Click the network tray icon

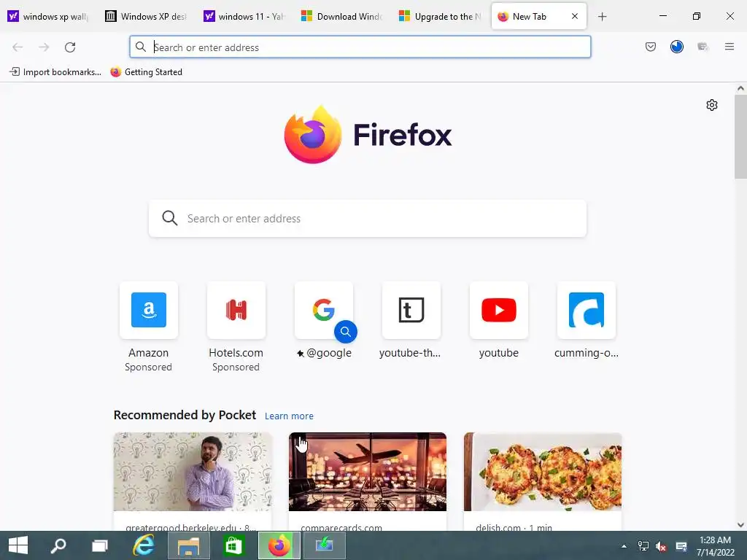pyautogui.click(x=643, y=546)
